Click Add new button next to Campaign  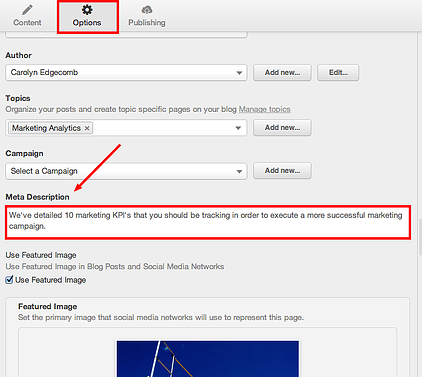tap(282, 171)
